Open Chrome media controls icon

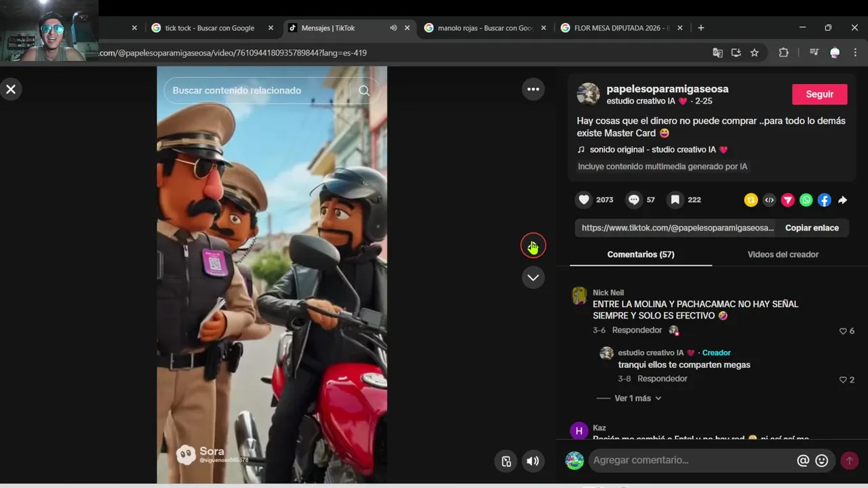pyautogui.click(x=814, y=53)
